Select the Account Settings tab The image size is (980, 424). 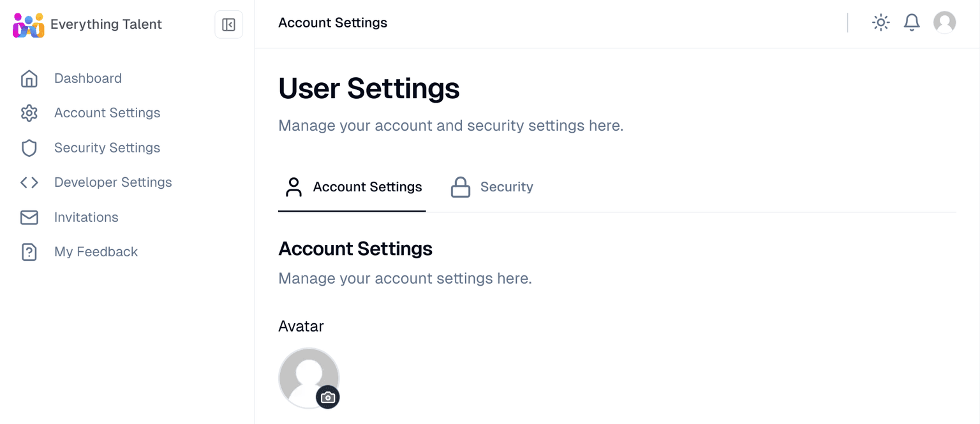[352, 186]
